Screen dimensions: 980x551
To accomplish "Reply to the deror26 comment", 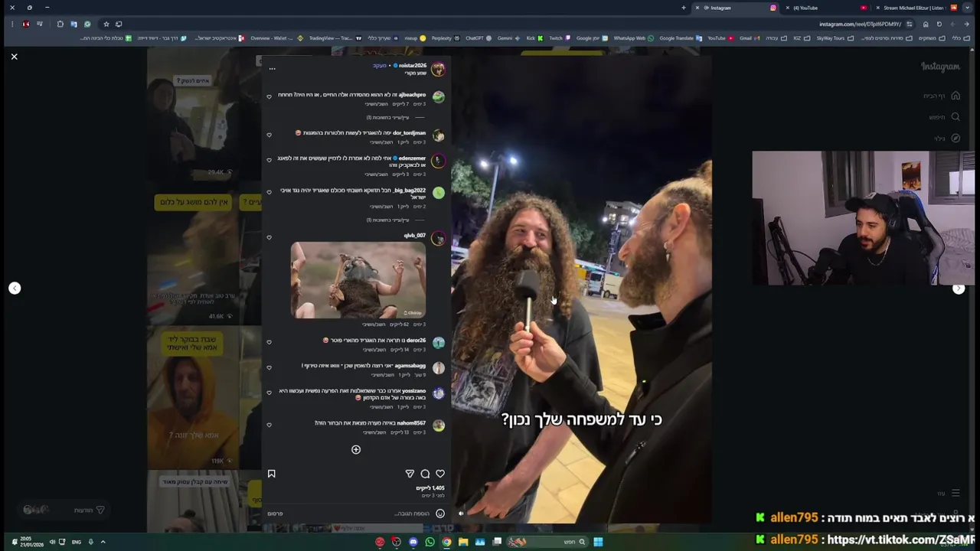I will tap(374, 350).
